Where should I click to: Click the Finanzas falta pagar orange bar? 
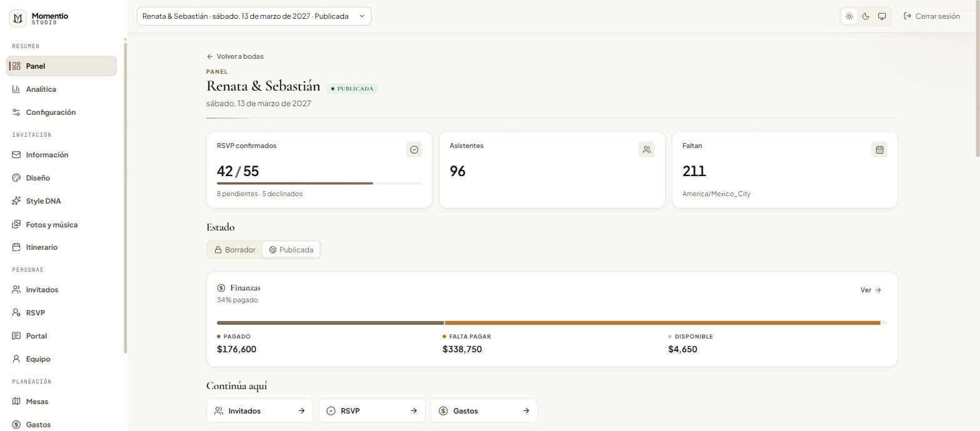pos(662,323)
